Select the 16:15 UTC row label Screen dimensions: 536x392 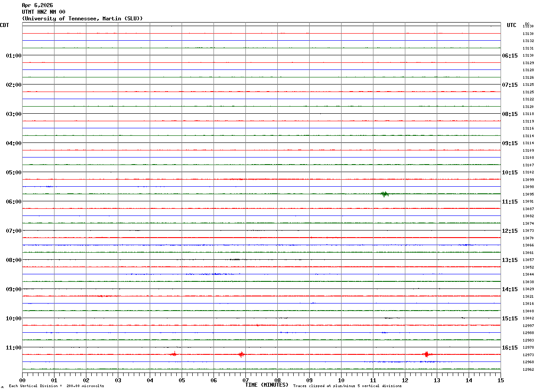pos(510,348)
